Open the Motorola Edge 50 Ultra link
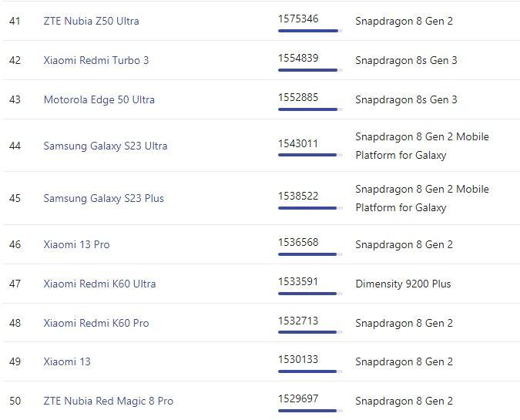The height and width of the screenshot is (420, 520). pos(99,99)
